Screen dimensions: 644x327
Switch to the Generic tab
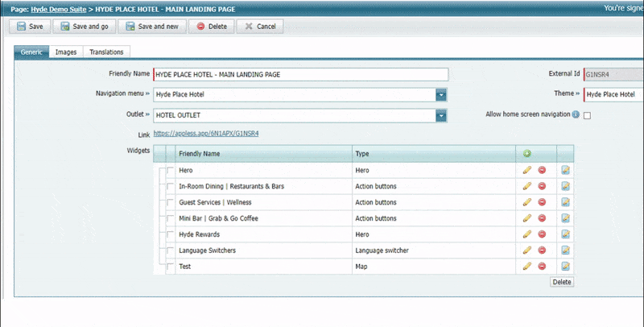click(31, 52)
